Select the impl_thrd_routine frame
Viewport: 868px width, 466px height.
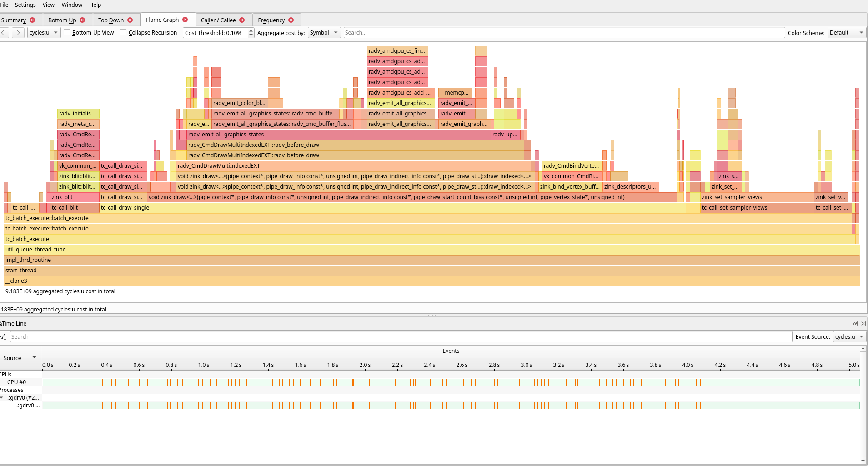pos(431,260)
